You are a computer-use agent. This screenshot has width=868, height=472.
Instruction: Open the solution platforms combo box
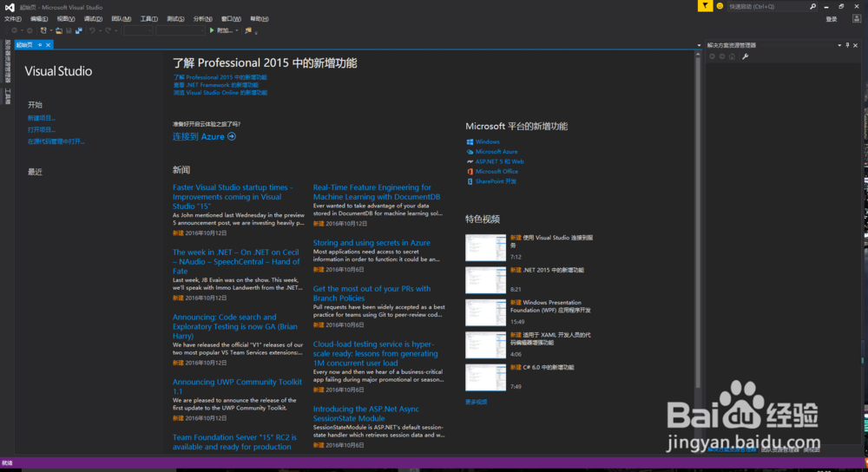click(181, 30)
